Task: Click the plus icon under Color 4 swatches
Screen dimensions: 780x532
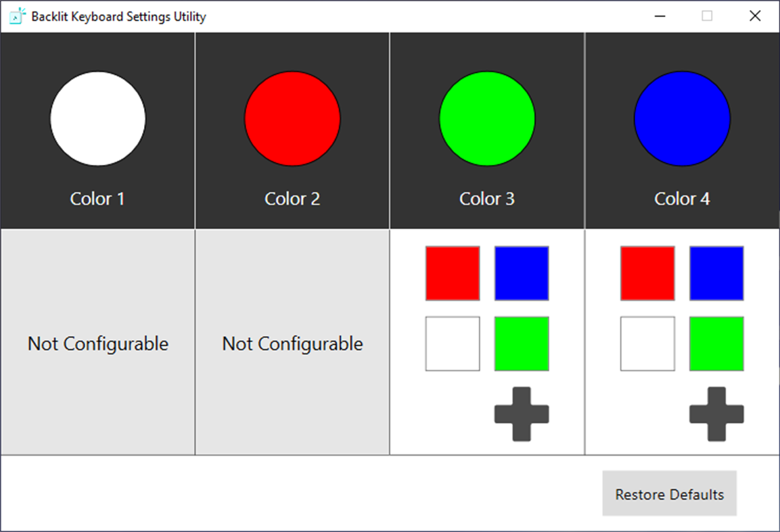Action: pyautogui.click(x=715, y=415)
